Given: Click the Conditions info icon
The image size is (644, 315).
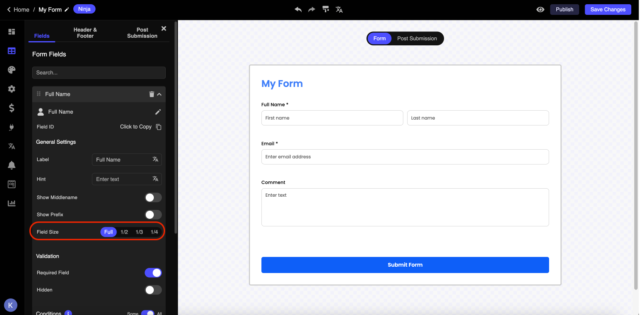Looking at the screenshot, I should pos(68,313).
